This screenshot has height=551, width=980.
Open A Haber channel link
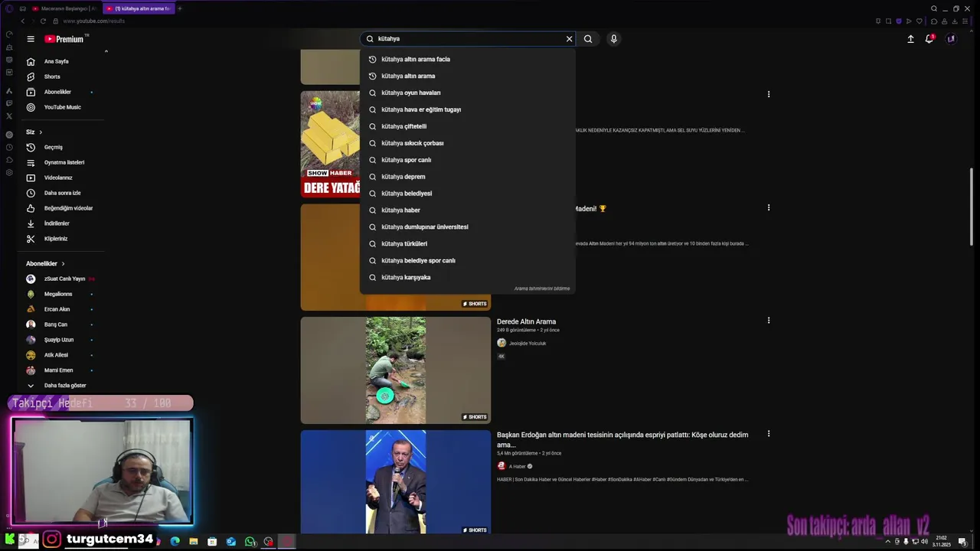pos(518,466)
